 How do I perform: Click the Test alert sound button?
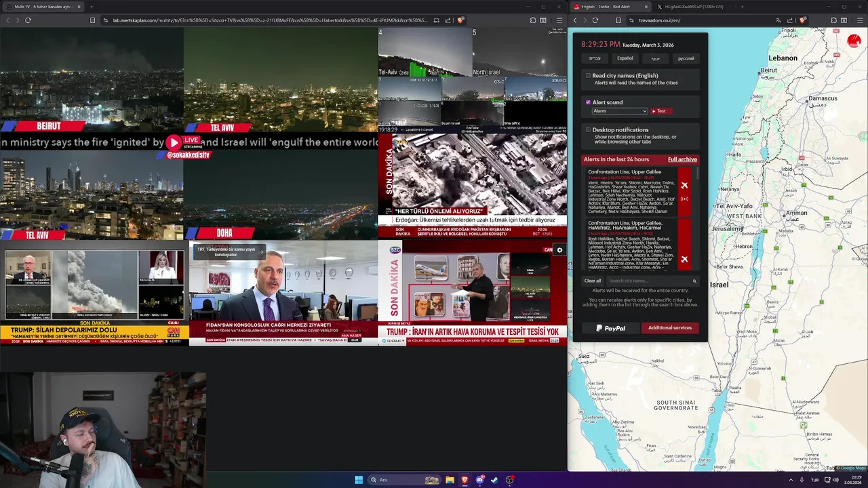pos(660,111)
